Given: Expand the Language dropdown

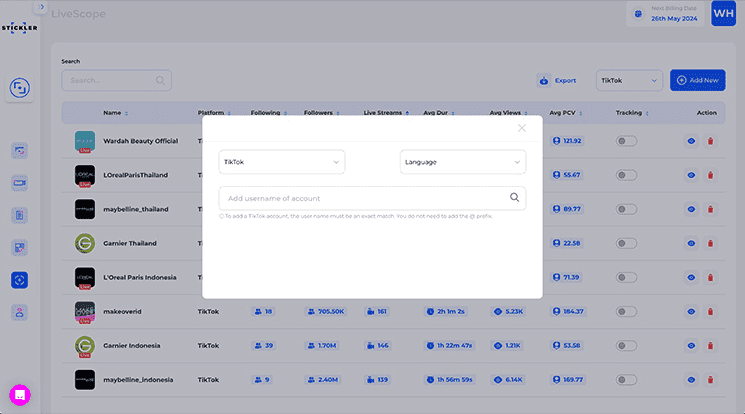Looking at the screenshot, I should point(462,161).
